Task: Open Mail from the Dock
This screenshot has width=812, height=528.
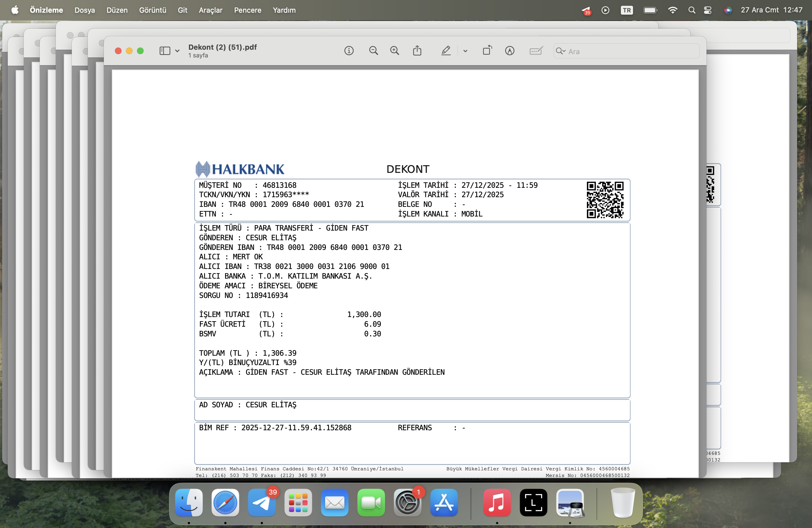Action: coord(335,502)
